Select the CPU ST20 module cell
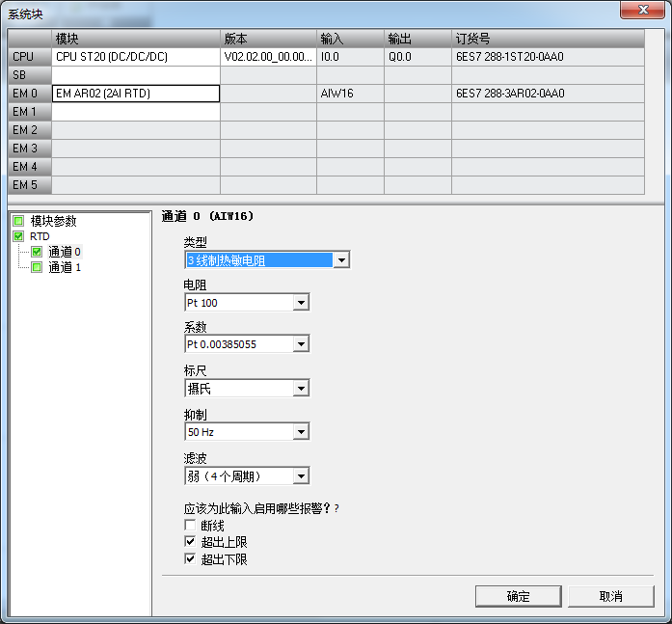 pyautogui.click(x=135, y=57)
